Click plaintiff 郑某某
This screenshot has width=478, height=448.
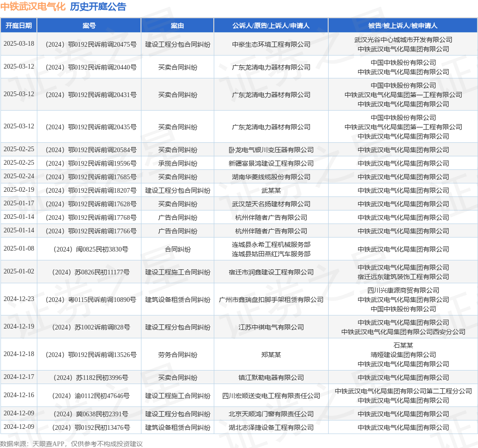pyautogui.click(x=271, y=355)
